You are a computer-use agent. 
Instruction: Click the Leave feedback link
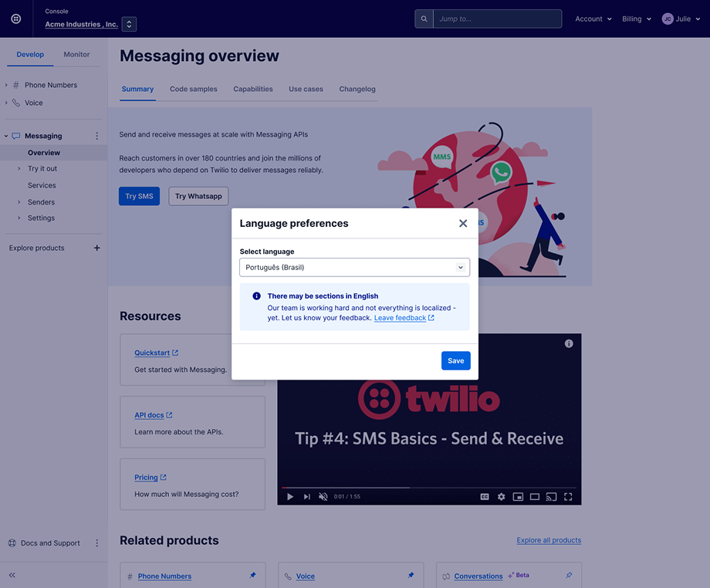click(x=404, y=318)
